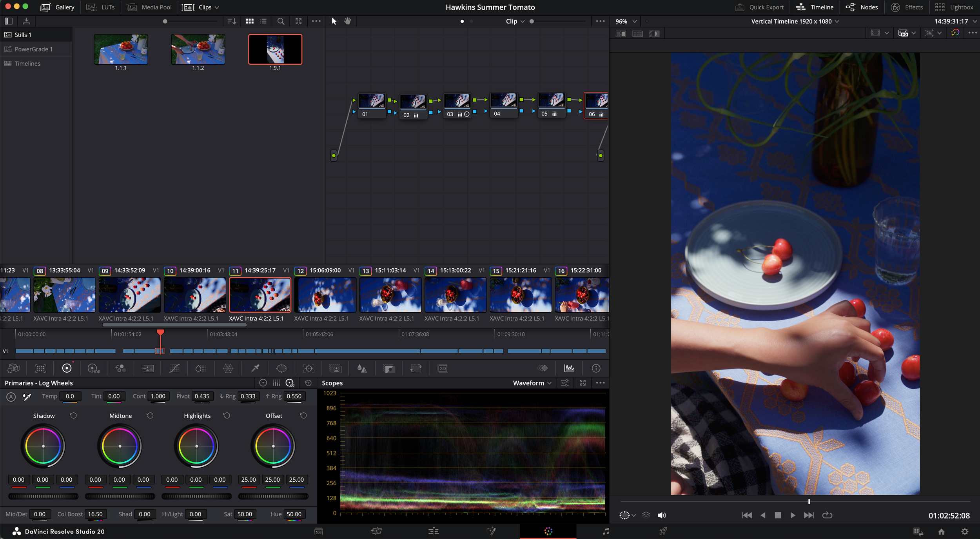This screenshot has height=539, width=980.
Task: Open the Key palette
Action: point(389,368)
